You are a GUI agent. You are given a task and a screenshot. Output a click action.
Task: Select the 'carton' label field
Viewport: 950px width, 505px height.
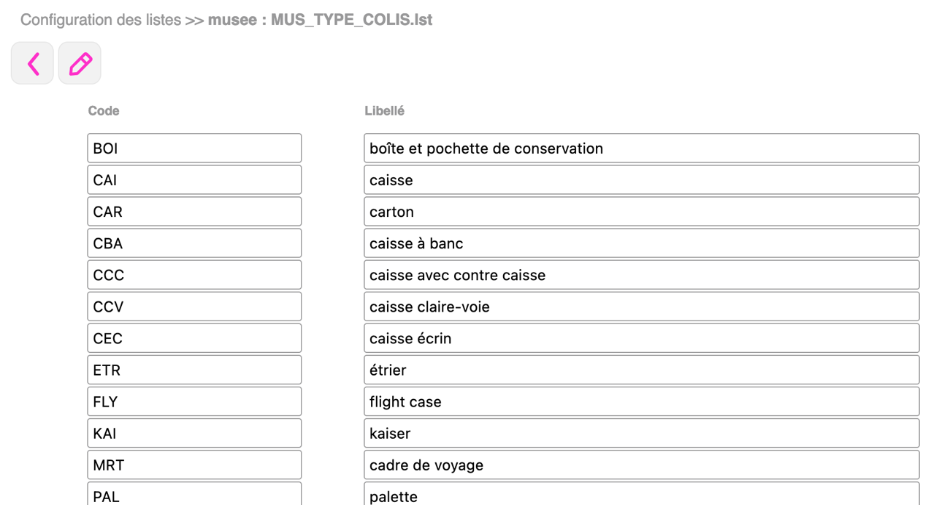coord(641,212)
